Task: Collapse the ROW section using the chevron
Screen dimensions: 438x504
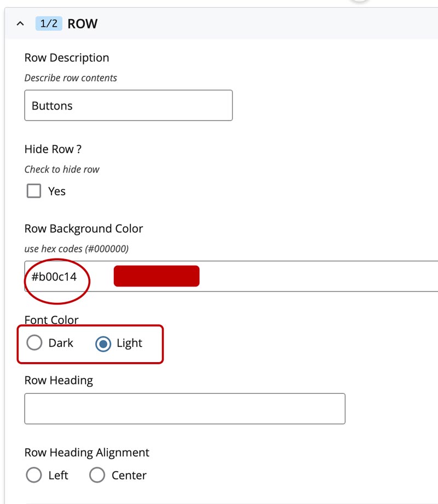Action: click(x=20, y=24)
